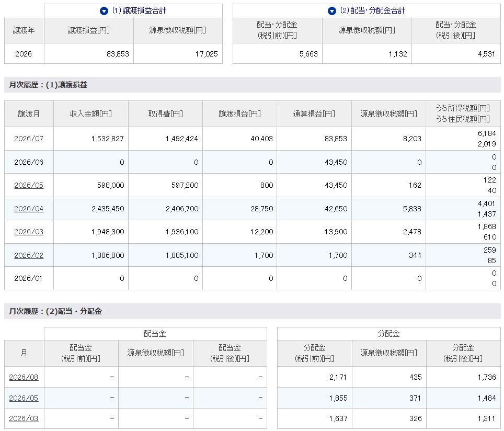Screen dimensions: 504x431
Task: Select the 2026/01 month cell
Action: (28, 279)
